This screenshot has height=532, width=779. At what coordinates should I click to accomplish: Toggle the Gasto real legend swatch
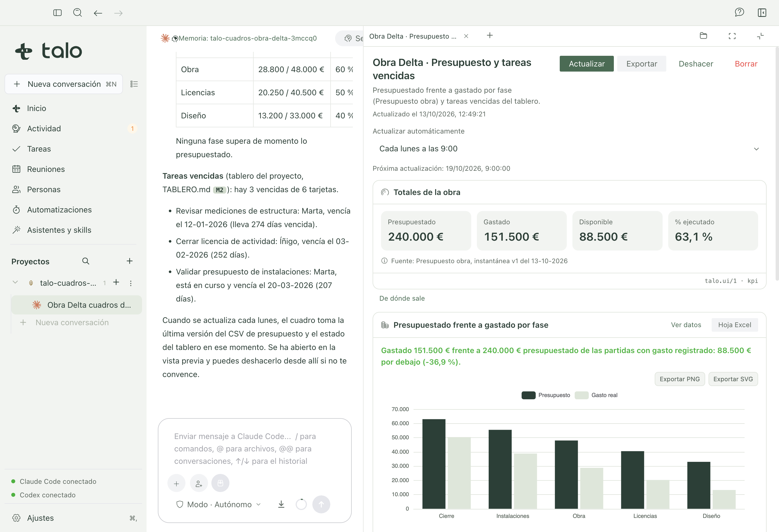coord(581,395)
